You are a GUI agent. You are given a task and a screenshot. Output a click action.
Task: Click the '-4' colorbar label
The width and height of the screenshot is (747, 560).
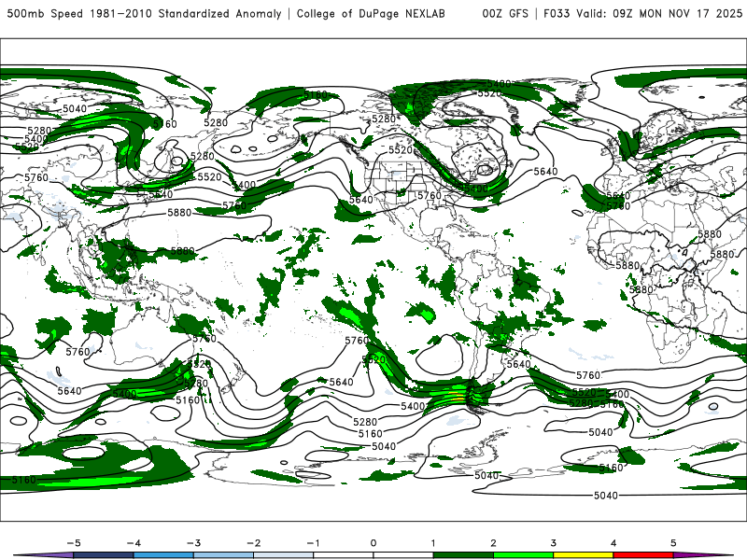134,543
